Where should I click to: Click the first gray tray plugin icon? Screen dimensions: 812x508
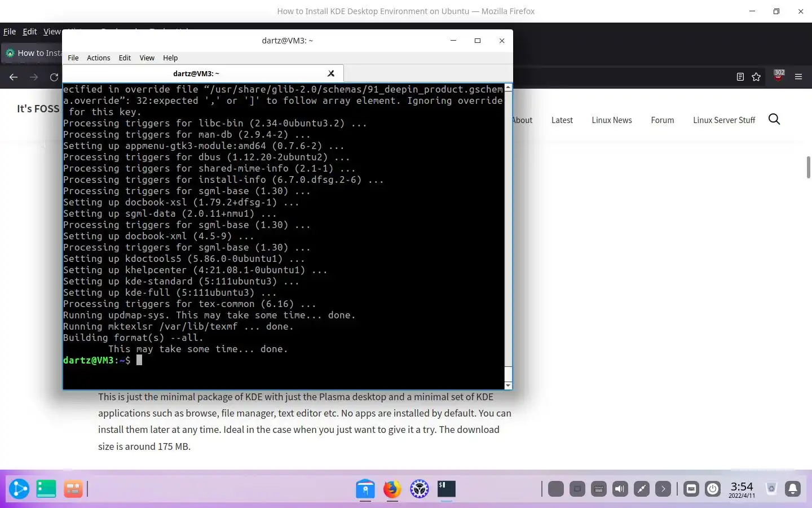tap(556, 489)
